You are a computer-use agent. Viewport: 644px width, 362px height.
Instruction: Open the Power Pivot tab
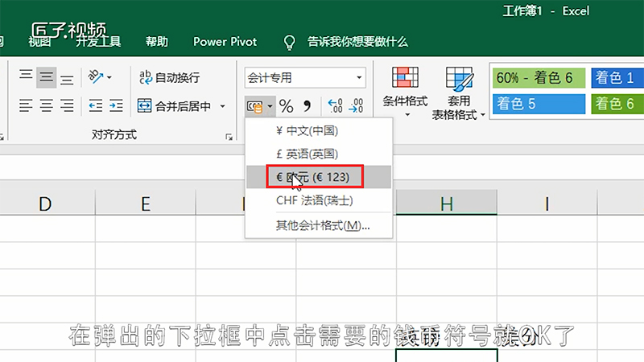coord(225,42)
